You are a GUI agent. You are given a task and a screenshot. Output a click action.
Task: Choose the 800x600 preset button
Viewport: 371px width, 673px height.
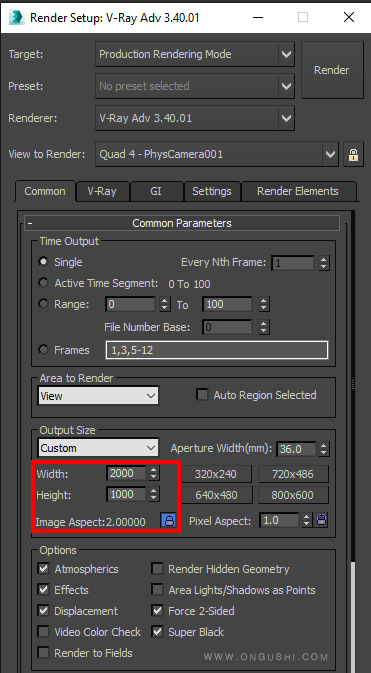point(292,495)
